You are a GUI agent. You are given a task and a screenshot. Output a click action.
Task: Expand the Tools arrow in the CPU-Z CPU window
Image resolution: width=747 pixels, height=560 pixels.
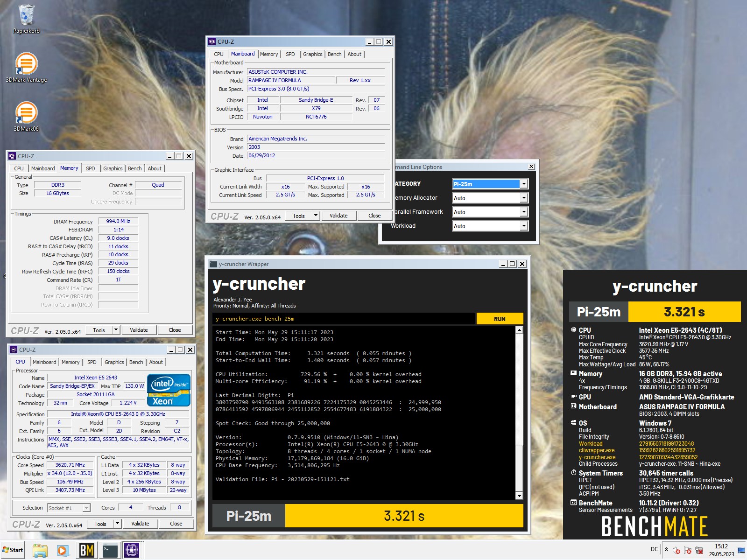point(117,524)
